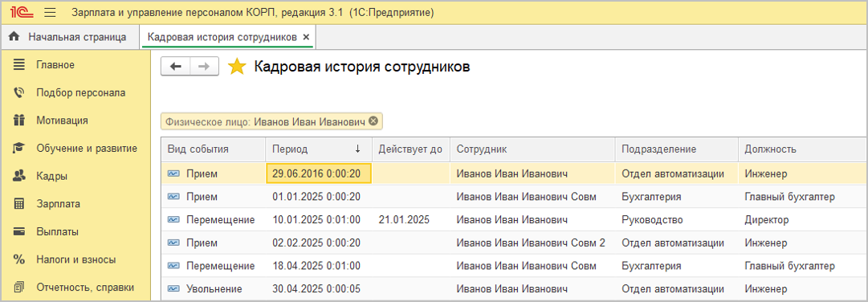
Task: Click the Зарплата calculator icon
Action: [18, 203]
